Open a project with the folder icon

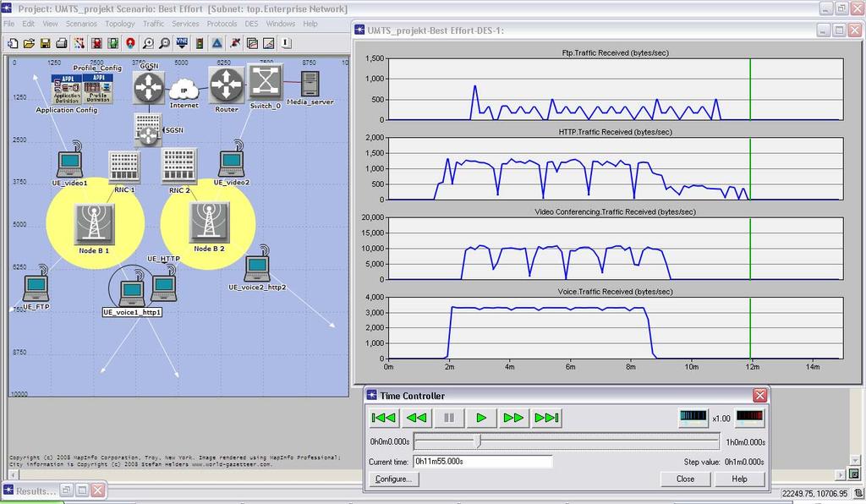coord(30,43)
